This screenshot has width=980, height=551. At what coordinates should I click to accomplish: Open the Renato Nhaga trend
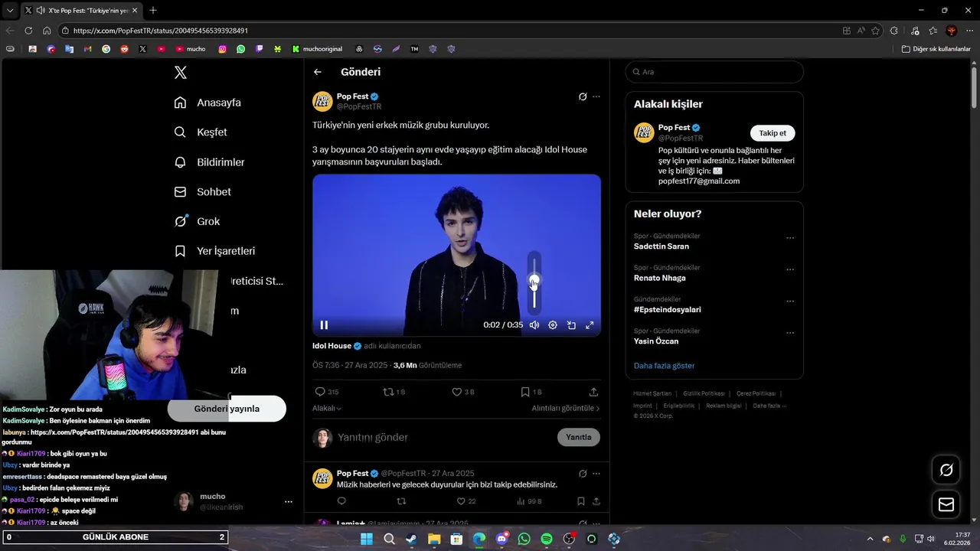[x=660, y=278]
